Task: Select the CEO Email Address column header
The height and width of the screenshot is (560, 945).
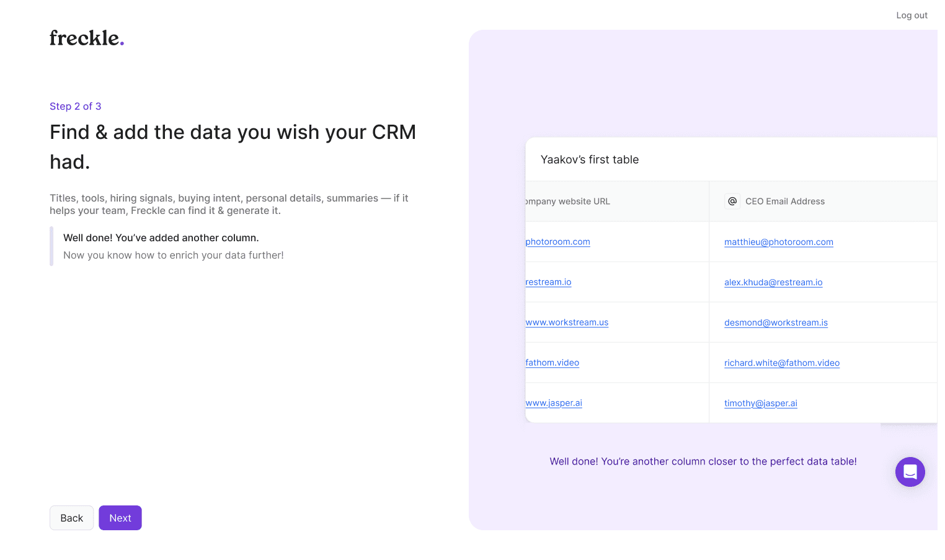Action: point(823,202)
